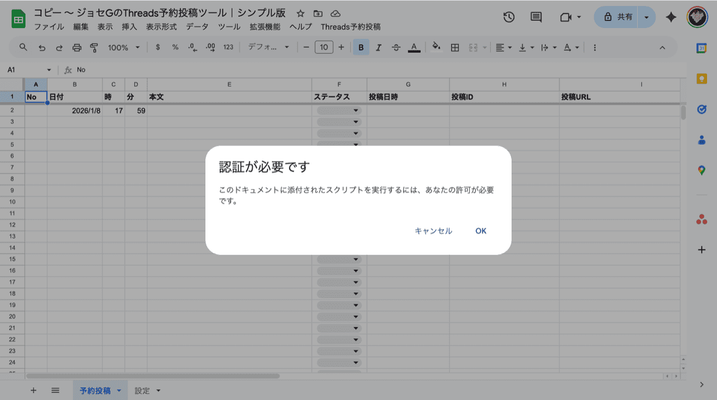717x400 pixels.
Task: Open the 編集 menu
Action: click(80, 27)
